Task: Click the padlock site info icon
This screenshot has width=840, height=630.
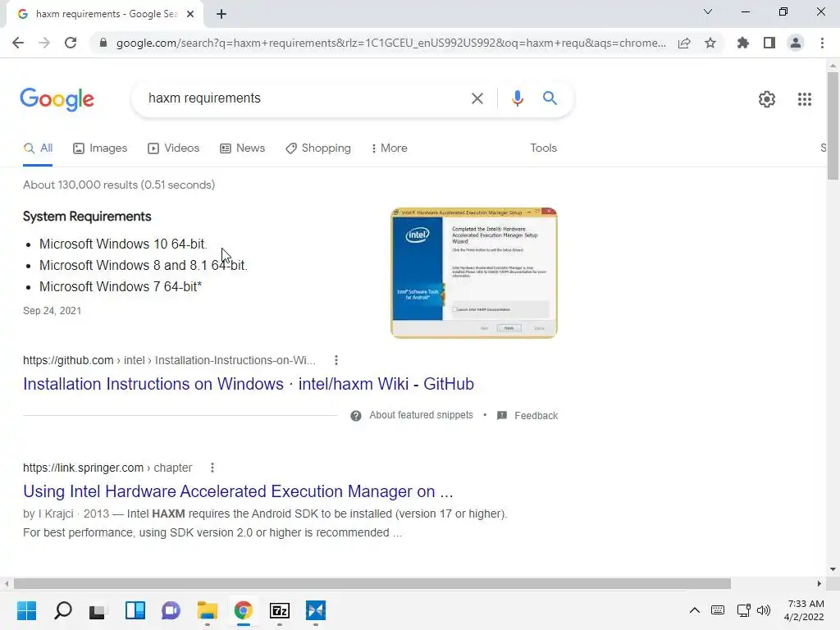Action: [103, 43]
